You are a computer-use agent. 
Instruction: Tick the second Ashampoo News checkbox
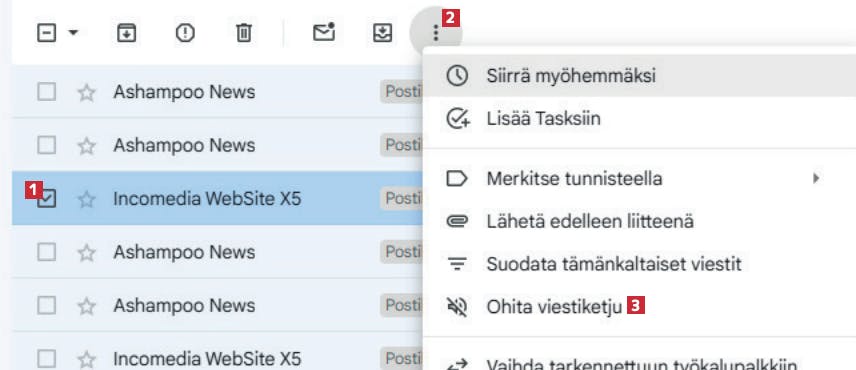(x=47, y=146)
